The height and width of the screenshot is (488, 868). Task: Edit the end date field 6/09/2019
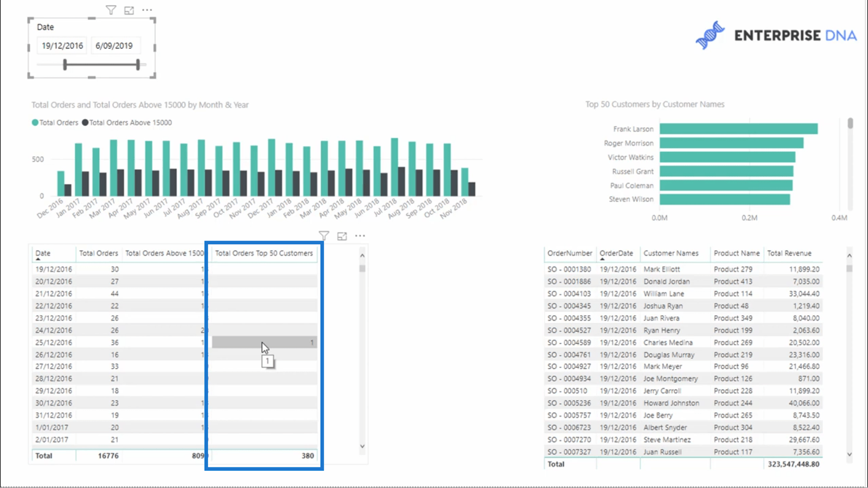click(x=114, y=46)
